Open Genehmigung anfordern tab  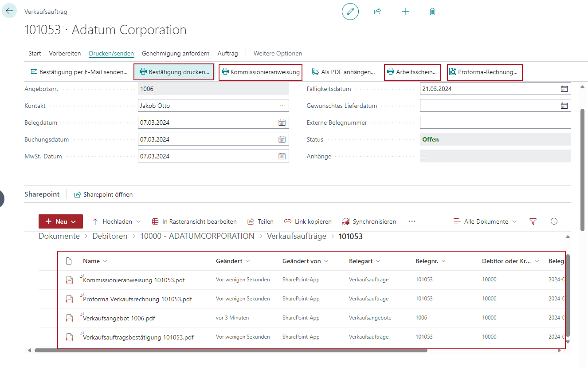point(176,53)
